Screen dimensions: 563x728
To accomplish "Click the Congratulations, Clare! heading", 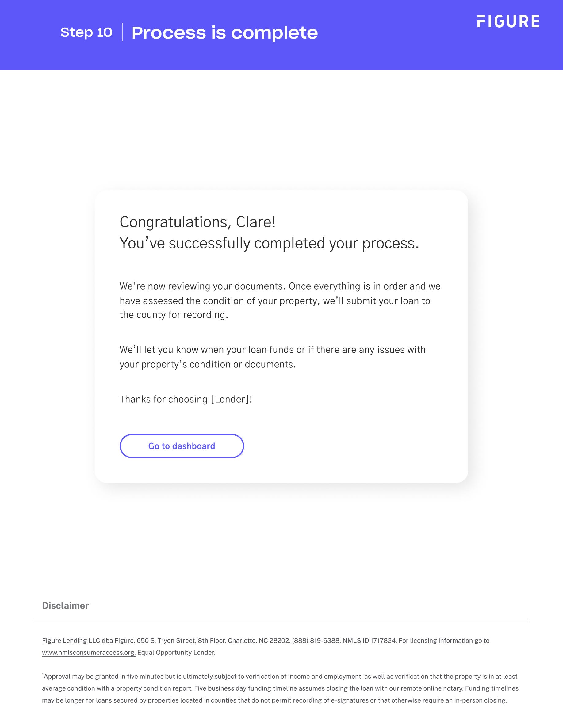I will [x=197, y=222].
